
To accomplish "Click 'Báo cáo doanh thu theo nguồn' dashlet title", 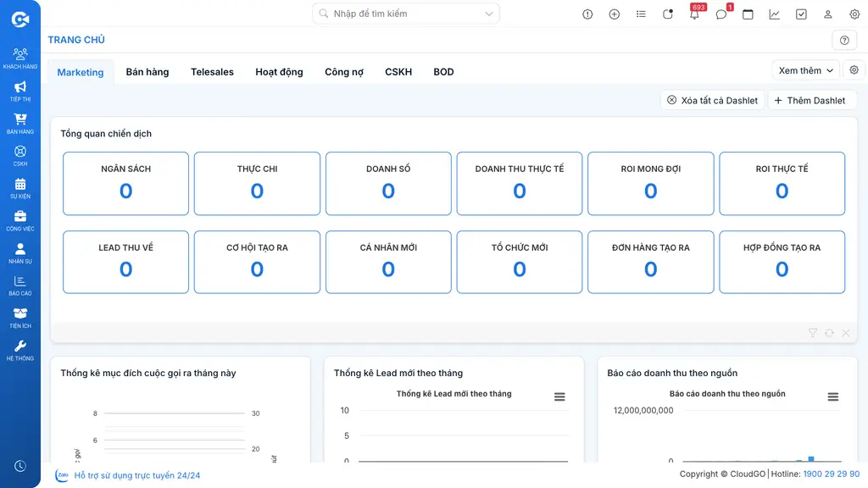I will pos(672,373).
